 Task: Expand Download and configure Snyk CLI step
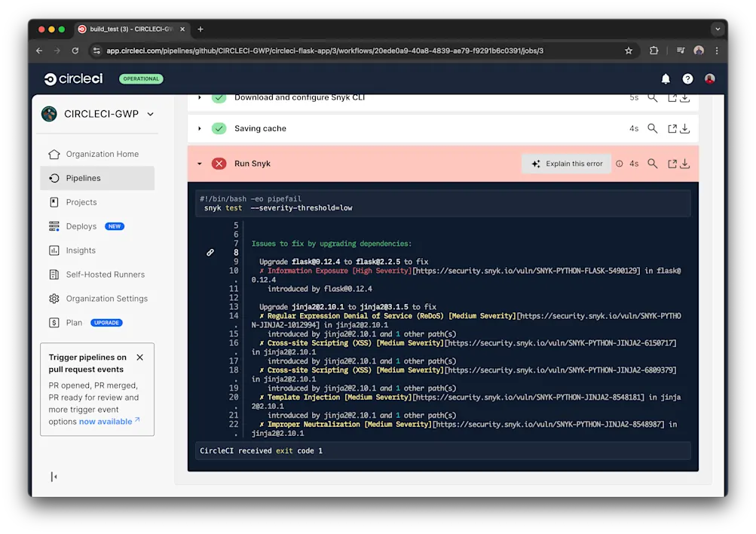tap(200, 98)
